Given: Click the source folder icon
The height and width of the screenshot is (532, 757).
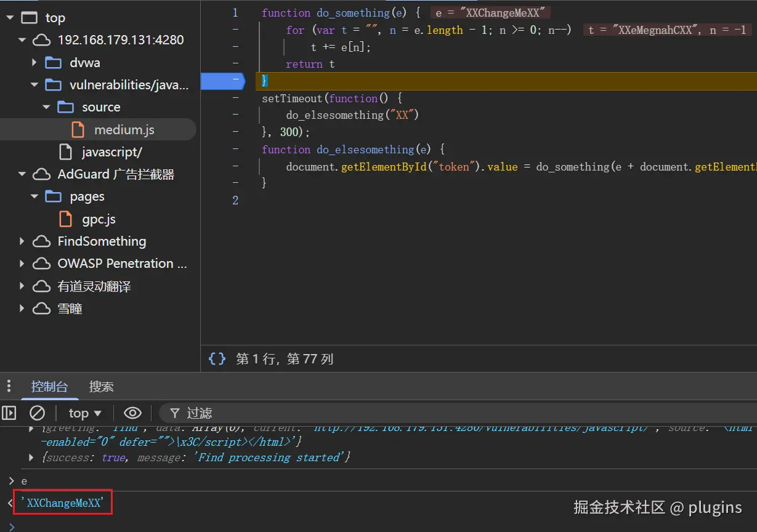Looking at the screenshot, I should [65, 107].
